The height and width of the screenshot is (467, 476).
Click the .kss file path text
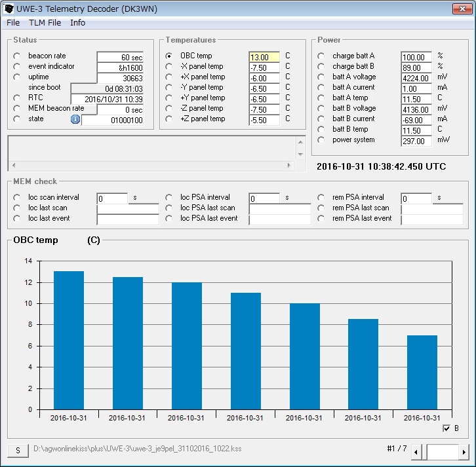click(x=138, y=449)
